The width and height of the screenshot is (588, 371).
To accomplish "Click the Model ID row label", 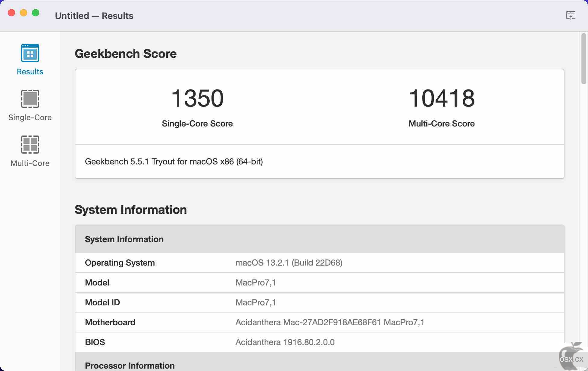I will coord(102,302).
